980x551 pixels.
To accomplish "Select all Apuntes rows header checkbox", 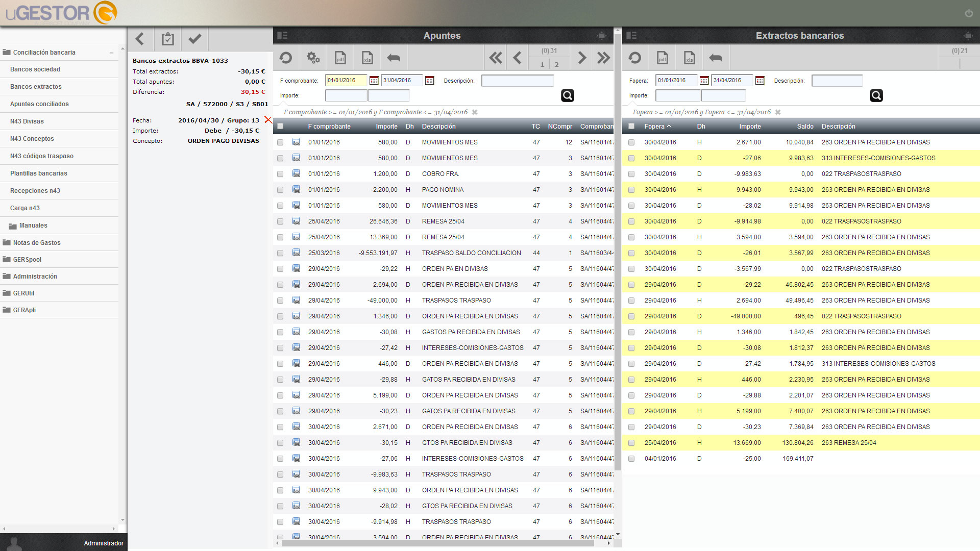I will [280, 127].
